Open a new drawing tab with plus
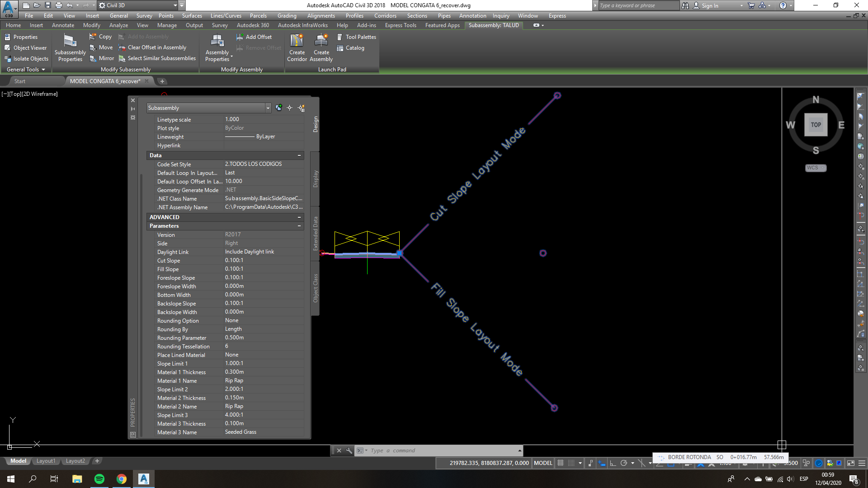This screenshot has height=488, width=868. coord(162,81)
